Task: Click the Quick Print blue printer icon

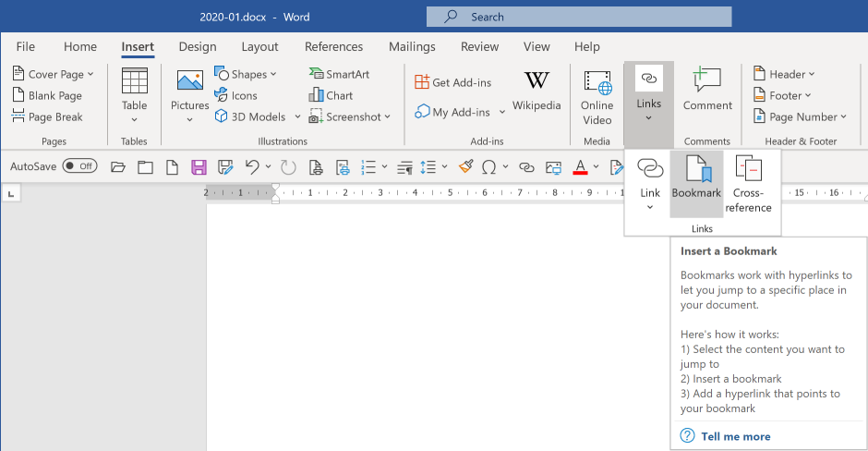Action: pos(343,166)
